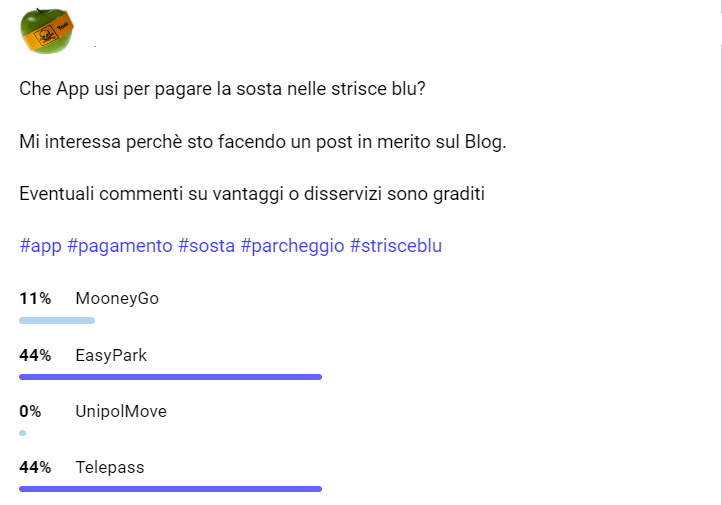Select EasyPark in the poll
Screen dimensions: 722x505
(x=111, y=355)
